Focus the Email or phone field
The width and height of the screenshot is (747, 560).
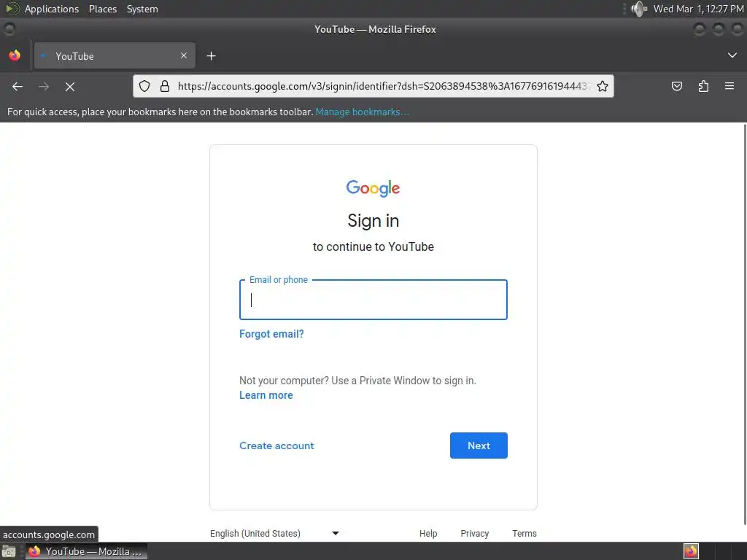pyautogui.click(x=373, y=300)
